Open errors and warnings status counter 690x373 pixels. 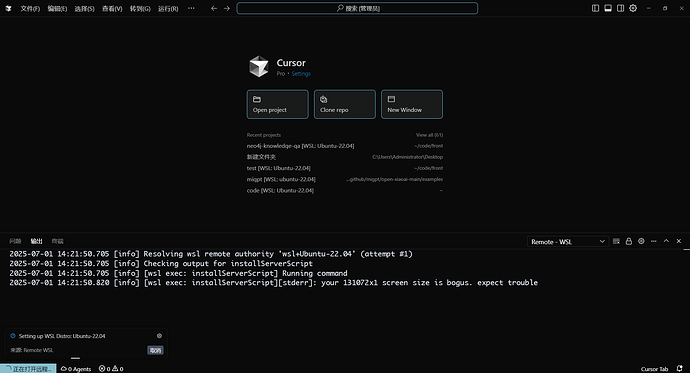(111, 369)
